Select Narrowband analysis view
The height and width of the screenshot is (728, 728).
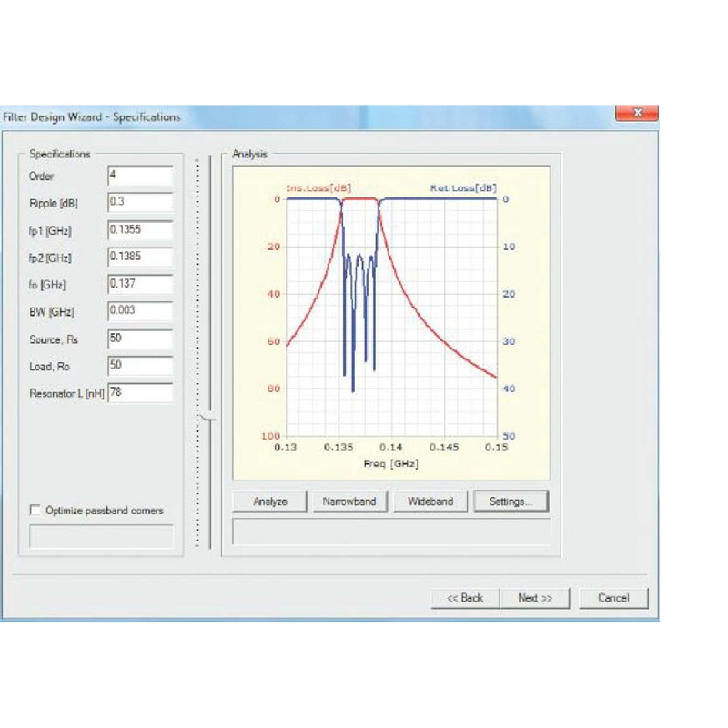click(x=349, y=501)
